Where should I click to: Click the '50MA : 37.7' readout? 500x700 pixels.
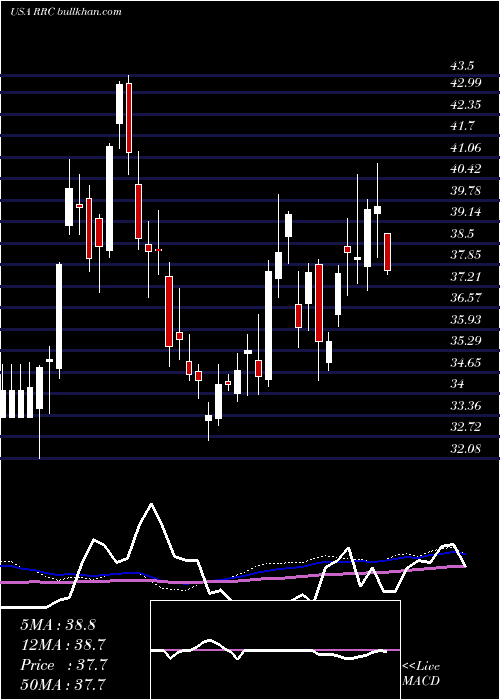[63, 684]
